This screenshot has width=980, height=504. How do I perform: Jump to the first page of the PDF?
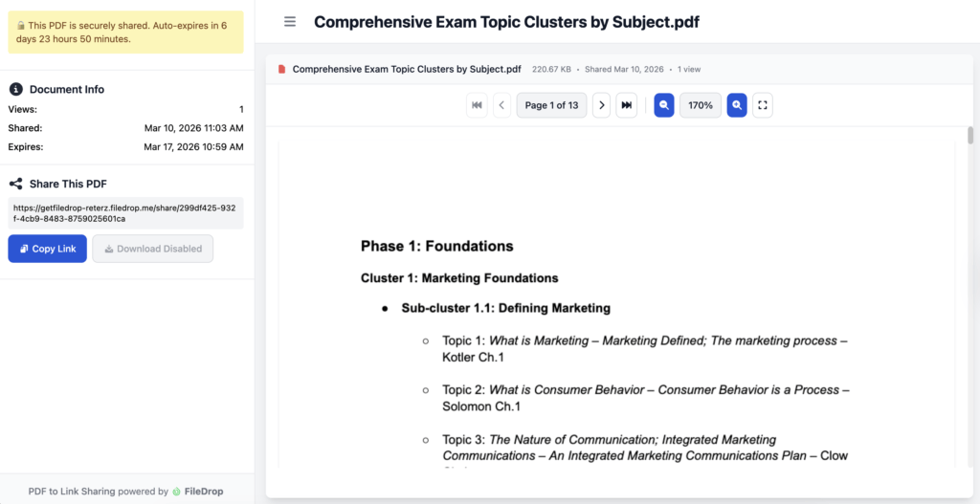coord(477,105)
